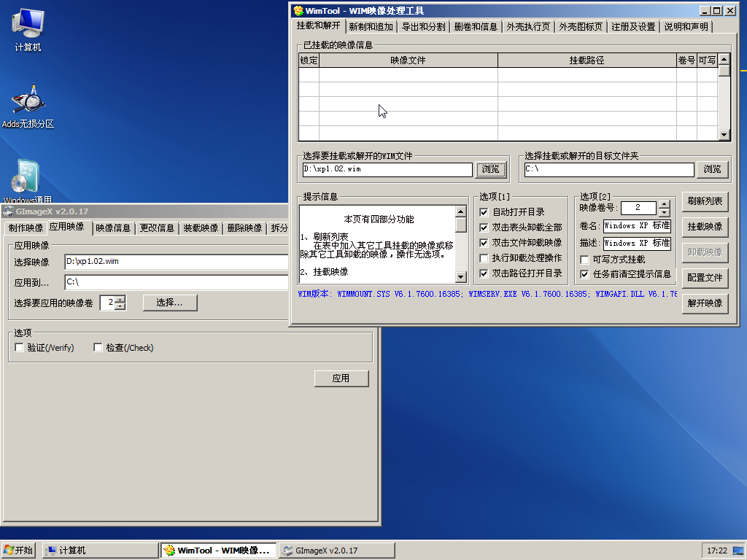Switch to the 说明和声明 tab in WimTool
The height and width of the screenshot is (560, 747).
[x=686, y=27]
